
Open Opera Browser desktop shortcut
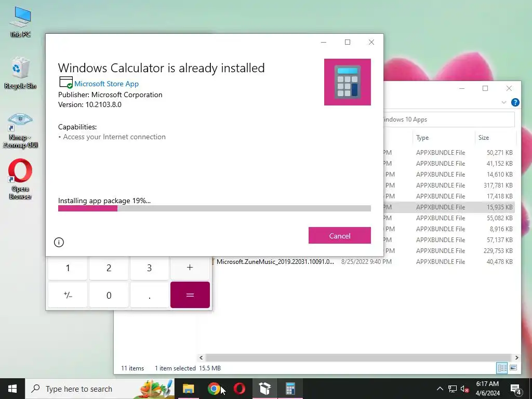20,179
